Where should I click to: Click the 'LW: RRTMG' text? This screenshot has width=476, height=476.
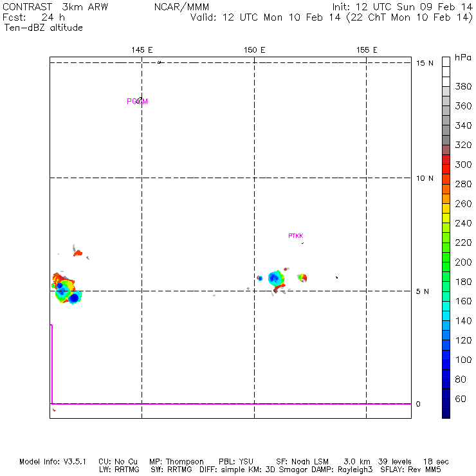tap(119, 470)
